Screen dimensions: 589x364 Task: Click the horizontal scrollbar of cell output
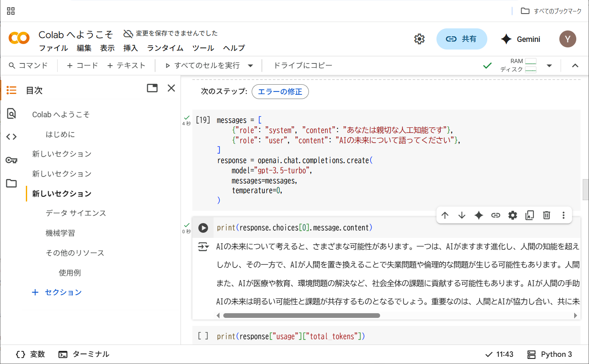click(x=301, y=315)
